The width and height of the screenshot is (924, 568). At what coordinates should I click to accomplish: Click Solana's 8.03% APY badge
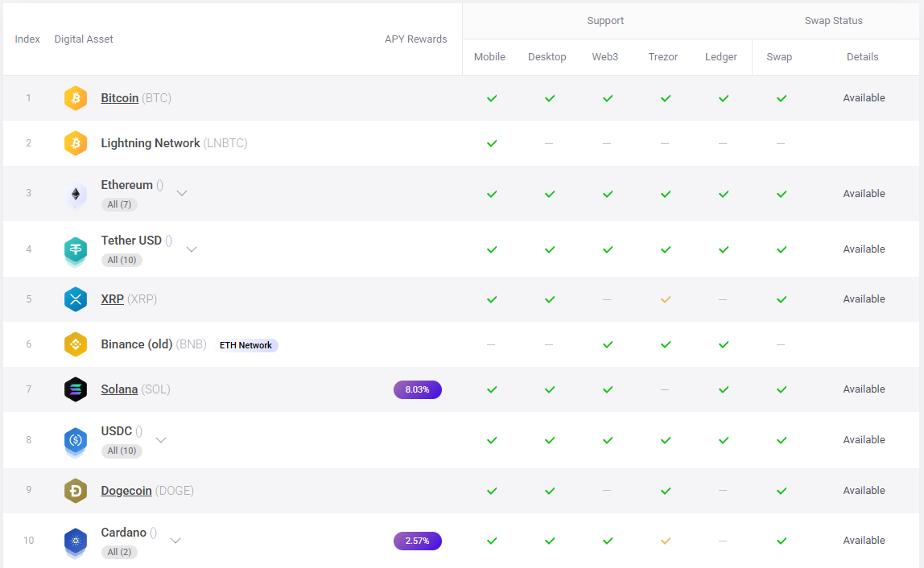coord(417,389)
